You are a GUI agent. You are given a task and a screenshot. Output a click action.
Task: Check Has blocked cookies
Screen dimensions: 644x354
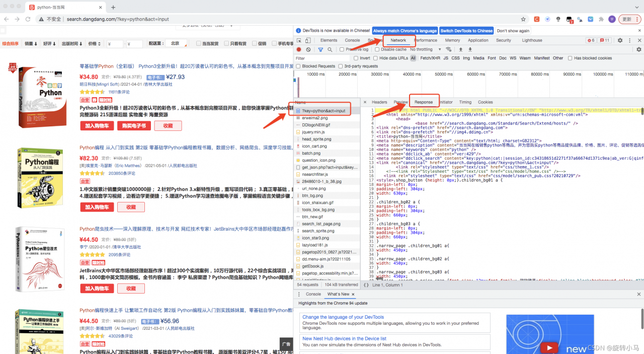570,58
